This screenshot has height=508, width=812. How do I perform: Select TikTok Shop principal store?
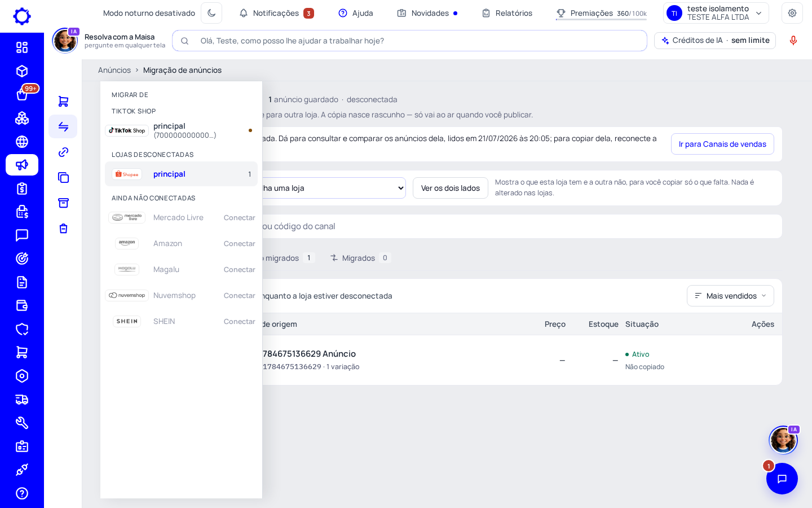click(181, 130)
